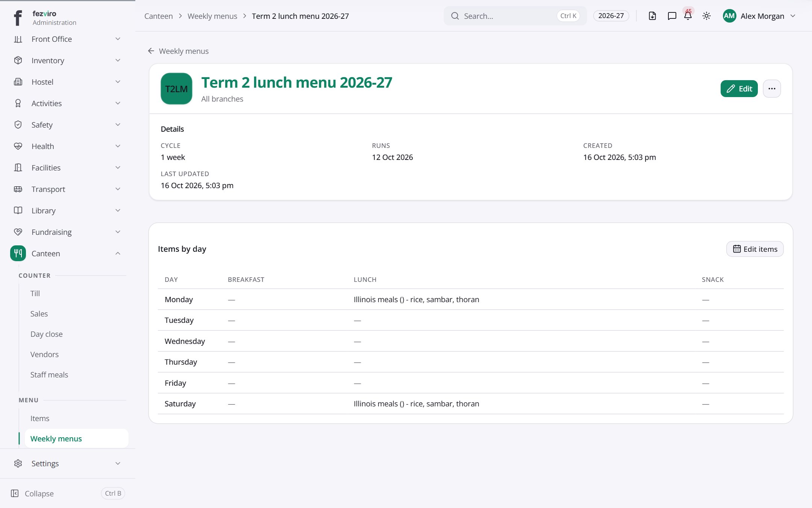The width and height of the screenshot is (812, 508).
Task: Open the Till menu item
Action: pos(35,294)
